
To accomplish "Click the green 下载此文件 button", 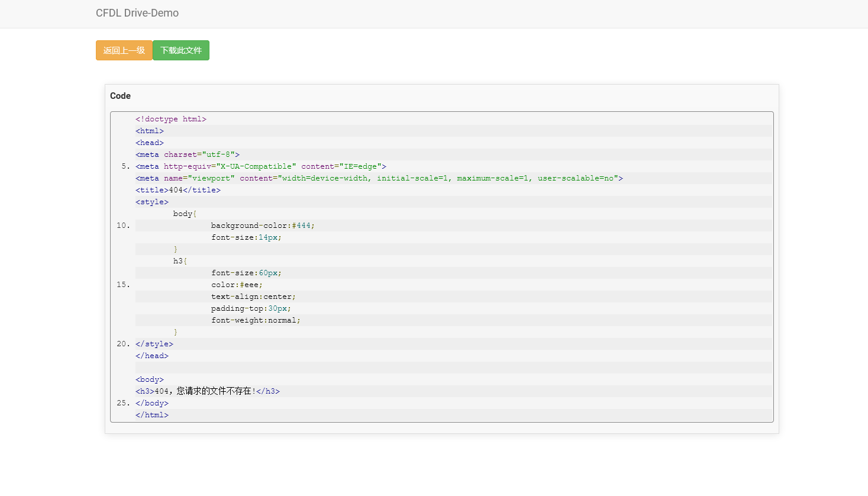I will click(181, 50).
